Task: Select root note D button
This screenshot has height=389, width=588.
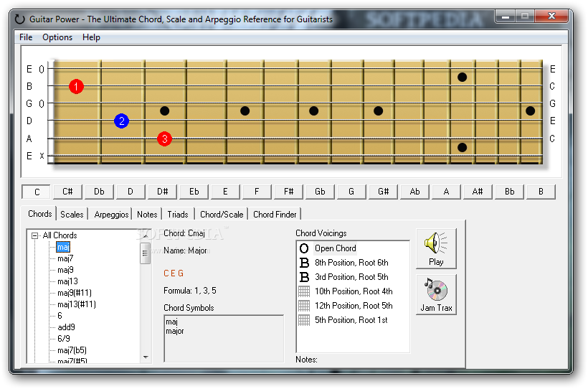Action: point(131,192)
